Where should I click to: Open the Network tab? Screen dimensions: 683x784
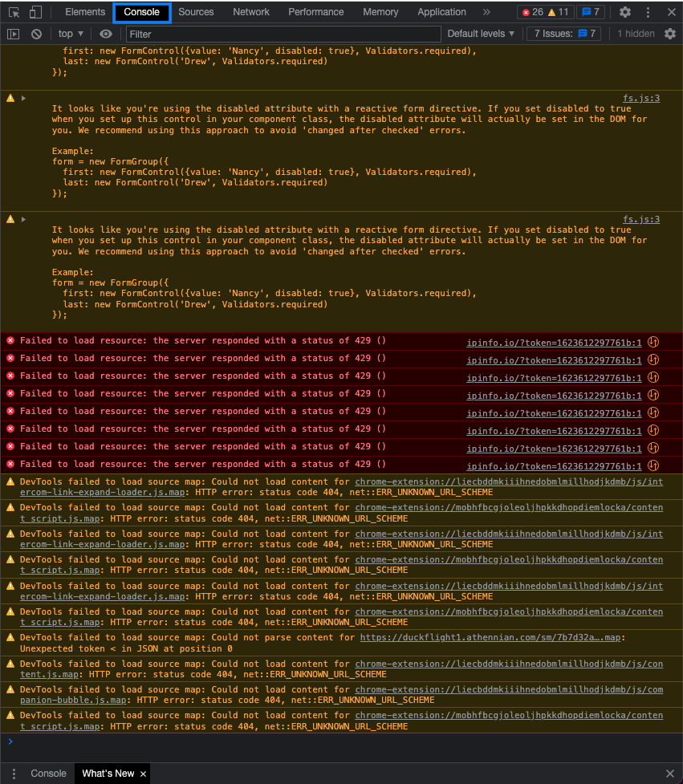tap(251, 12)
